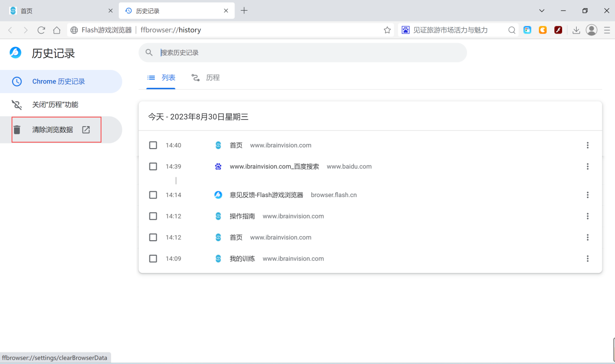Click the www.baidu.com domain text
The height and width of the screenshot is (364, 615).
349,166
